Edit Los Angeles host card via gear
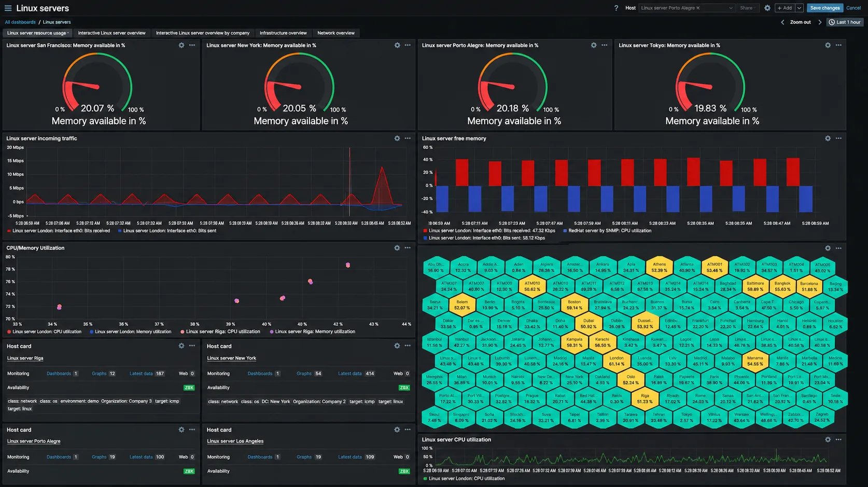Screen dimensions: 868x487 pyautogui.click(x=397, y=429)
